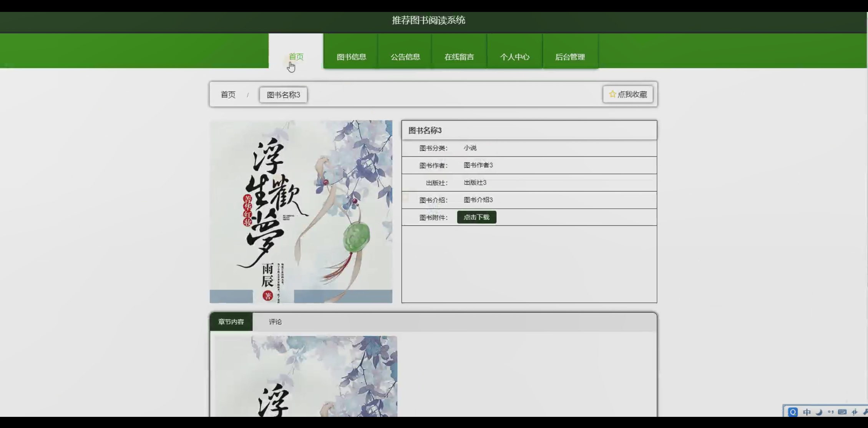The height and width of the screenshot is (428, 868).
Task: Click the 首页 breadcrumb link
Action: [228, 95]
